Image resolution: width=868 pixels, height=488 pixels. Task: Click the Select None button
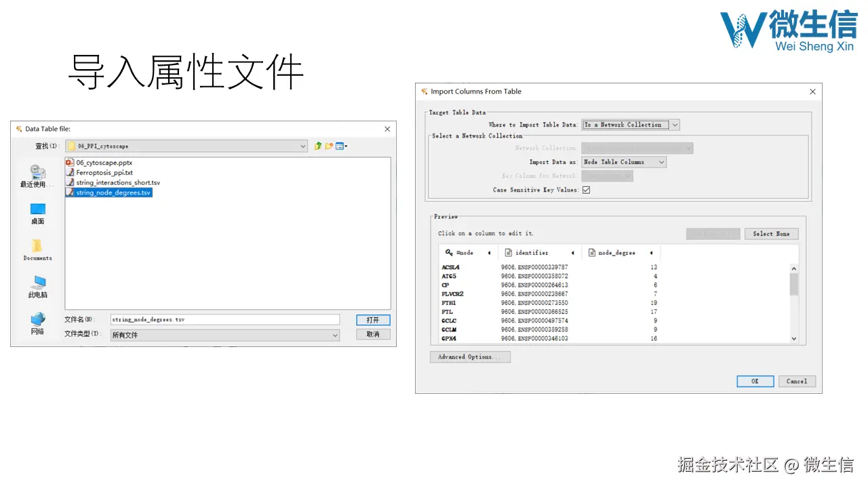click(x=771, y=233)
